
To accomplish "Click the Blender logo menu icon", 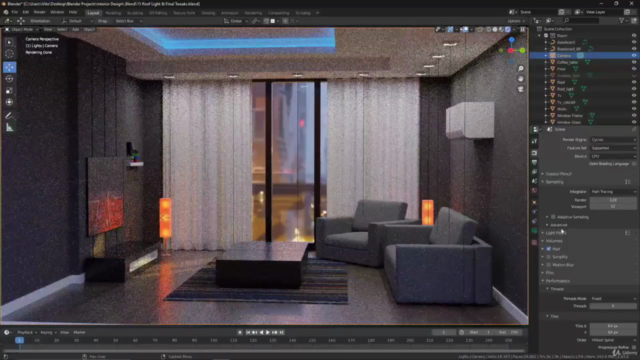I will [6, 12].
